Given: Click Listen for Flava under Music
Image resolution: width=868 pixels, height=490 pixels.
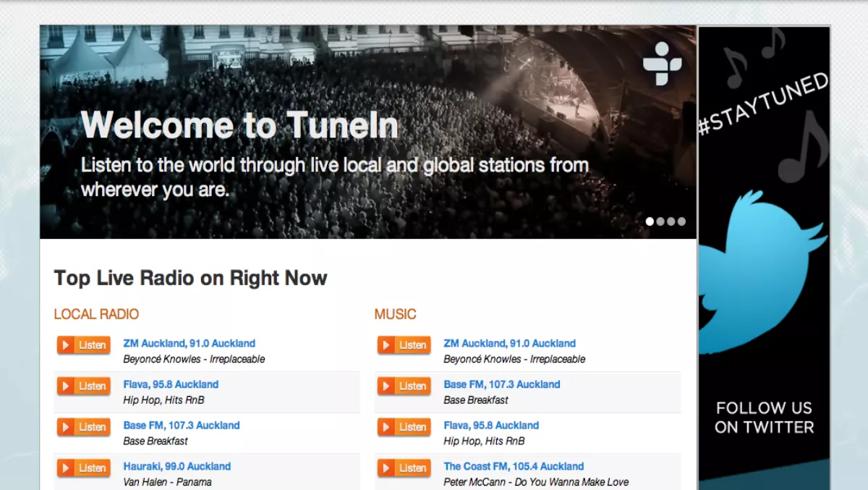Looking at the screenshot, I should click(404, 427).
